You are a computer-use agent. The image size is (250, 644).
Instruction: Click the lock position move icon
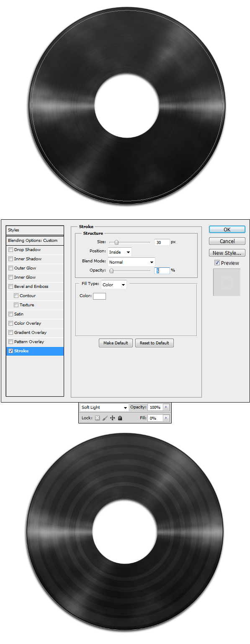(112, 418)
